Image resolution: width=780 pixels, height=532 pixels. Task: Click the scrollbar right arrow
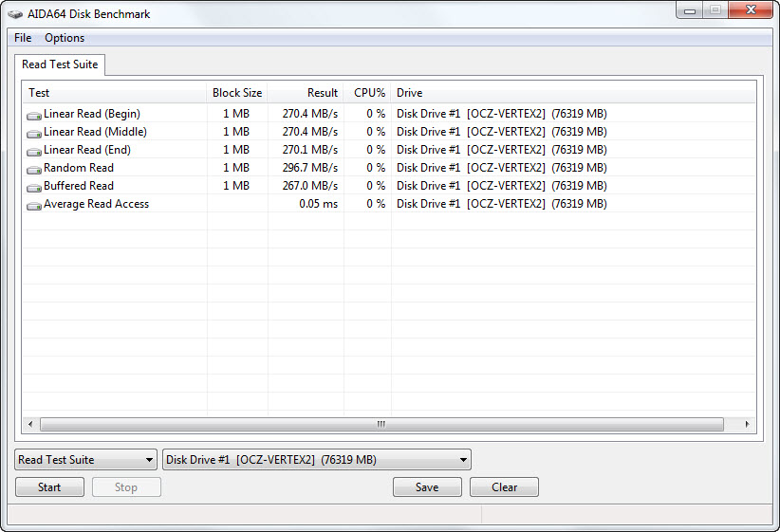748,424
